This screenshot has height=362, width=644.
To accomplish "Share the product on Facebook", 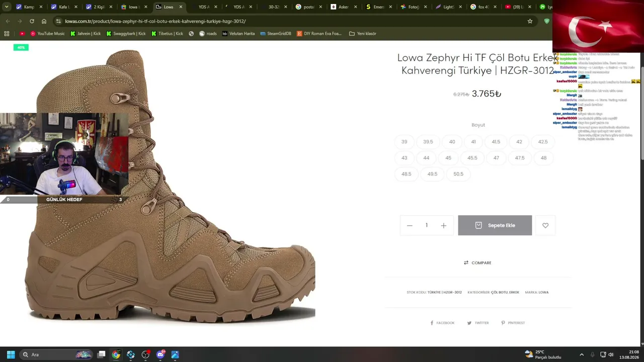I will click(x=443, y=323).
